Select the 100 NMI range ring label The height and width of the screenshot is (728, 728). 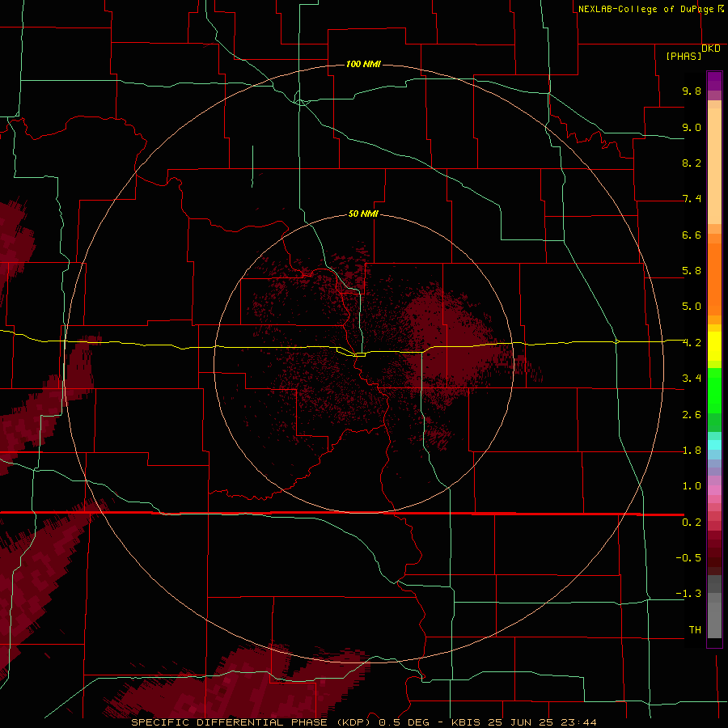click(363, 64)
